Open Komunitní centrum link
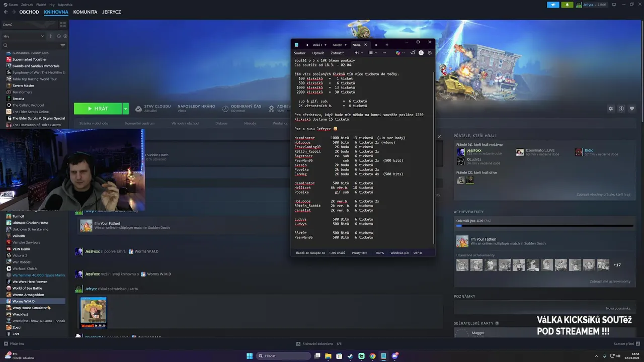This screenshot has height=362, width=644. (140, 123)
